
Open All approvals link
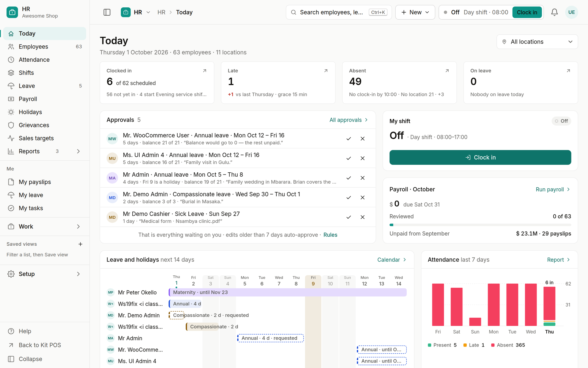(349, 120)
